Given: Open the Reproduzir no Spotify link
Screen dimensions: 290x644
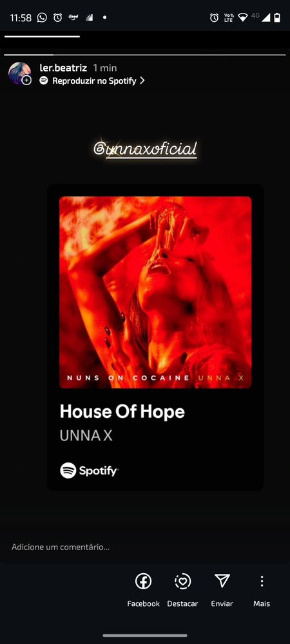Looking at the screenshot, I should click(x=94, y=81).
